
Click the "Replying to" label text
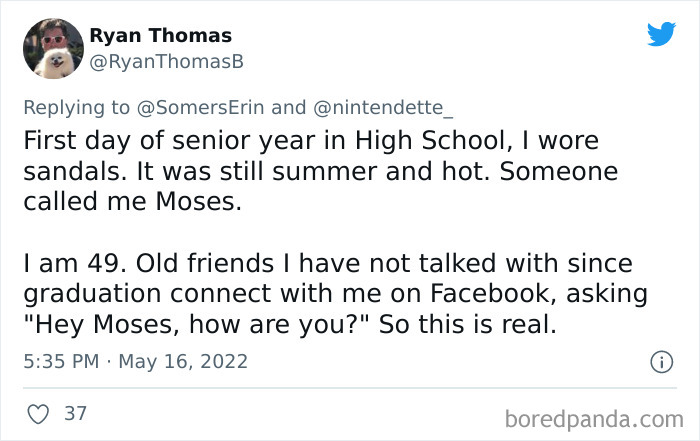coord(81,106)
